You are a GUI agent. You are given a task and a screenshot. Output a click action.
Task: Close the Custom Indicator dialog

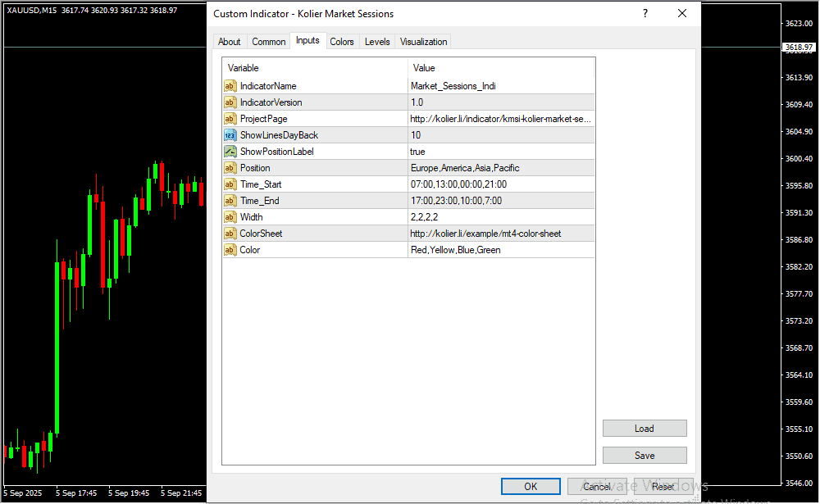click(682, 14)
